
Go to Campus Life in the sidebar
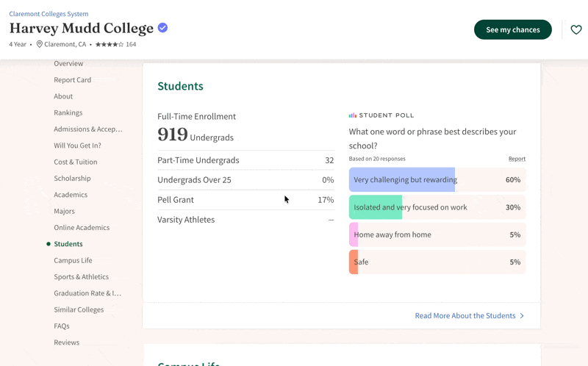pos(73,260)
